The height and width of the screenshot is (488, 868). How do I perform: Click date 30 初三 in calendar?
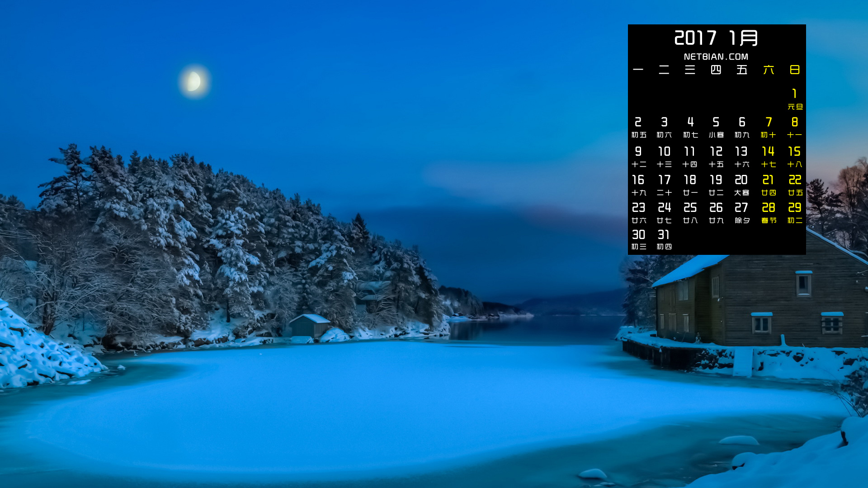click(638, 239)
